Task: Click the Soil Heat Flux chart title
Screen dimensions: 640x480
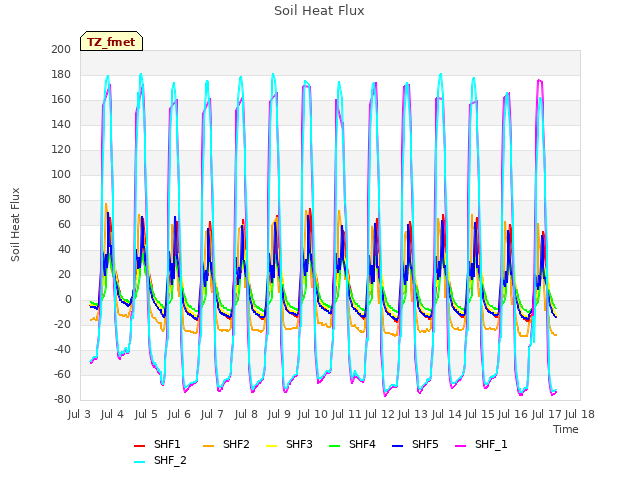Action: 319,11
